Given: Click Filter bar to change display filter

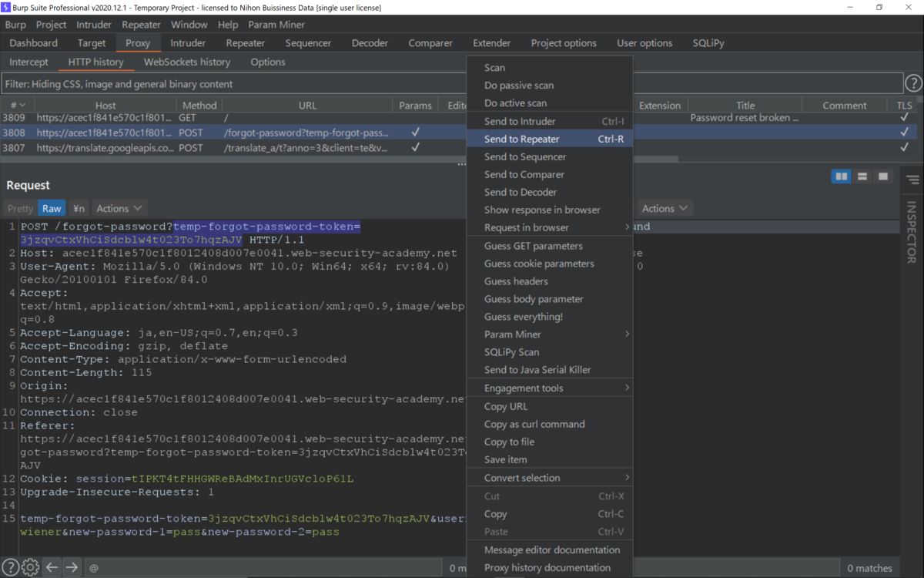Looking at the screenshot, I should pos(452,84).
